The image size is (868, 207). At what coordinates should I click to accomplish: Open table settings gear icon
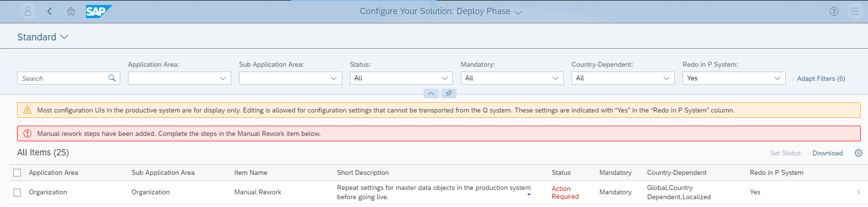tap(859, 153)
